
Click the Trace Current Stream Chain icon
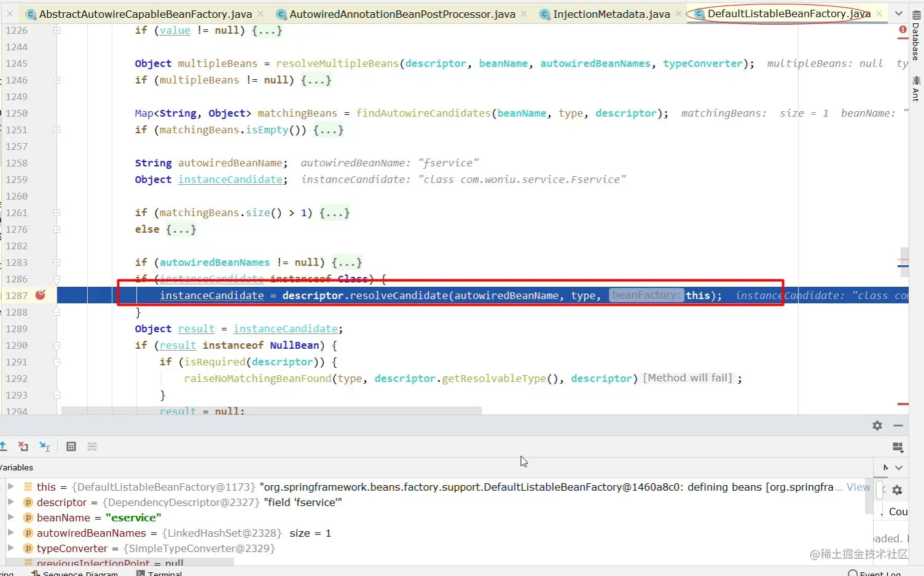(x=92, y=446)
